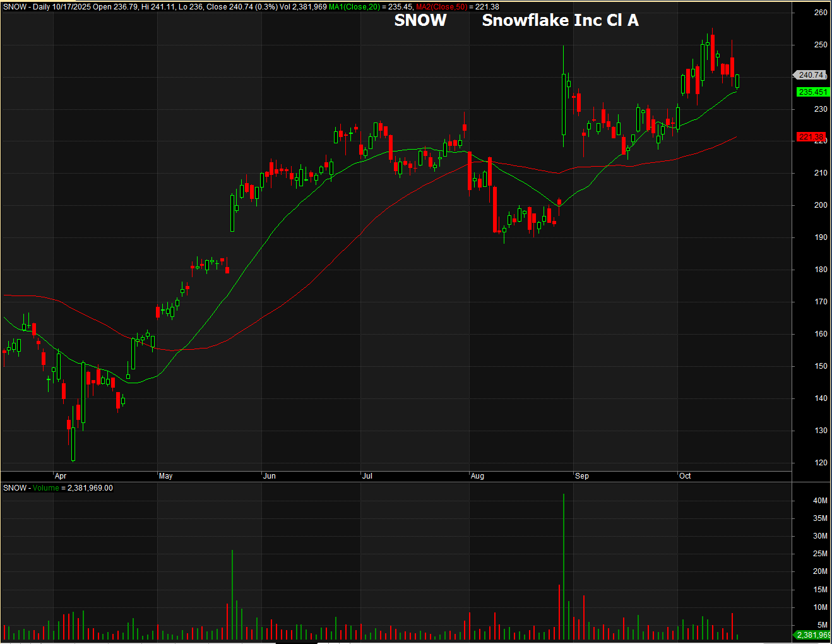Click the red MA2(Close,50) indicator label
Viewport: 832px width, 644px height.
(441, 7)
